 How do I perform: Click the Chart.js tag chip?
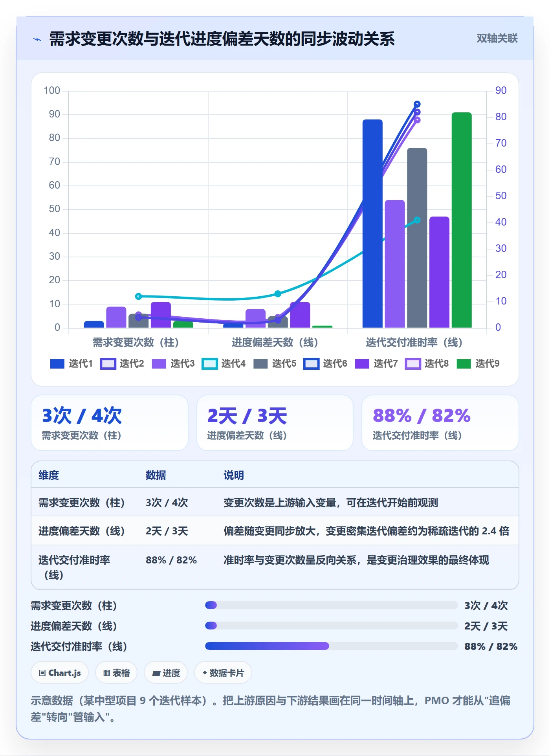[x=60, y=673]
